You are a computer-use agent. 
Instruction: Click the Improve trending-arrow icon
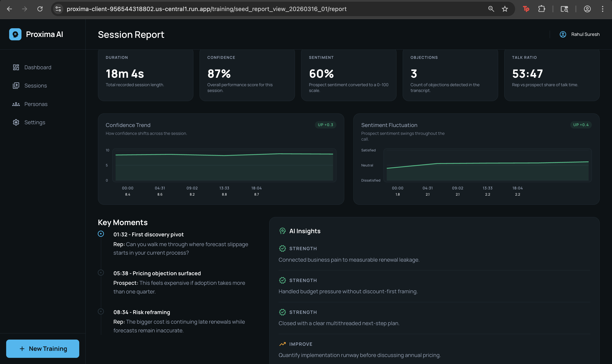pos(283,344)
